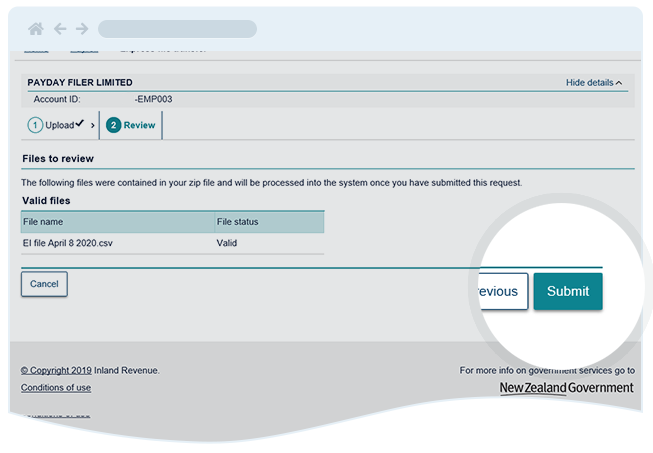Open Copyright 2019 Inland Revenue link
Screen dimensions: 653x453
pyautogui.click(x=90, y=370)
